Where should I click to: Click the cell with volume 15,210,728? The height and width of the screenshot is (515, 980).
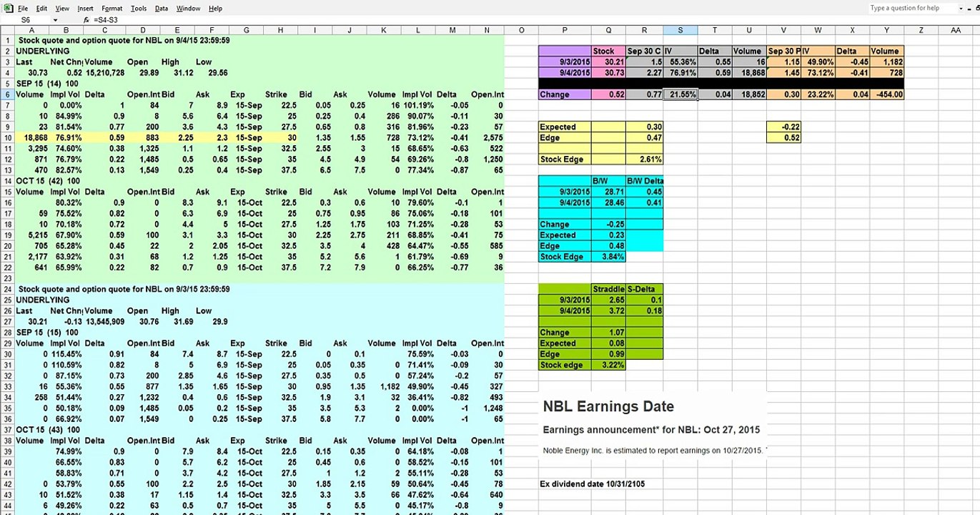pos(106,73)
